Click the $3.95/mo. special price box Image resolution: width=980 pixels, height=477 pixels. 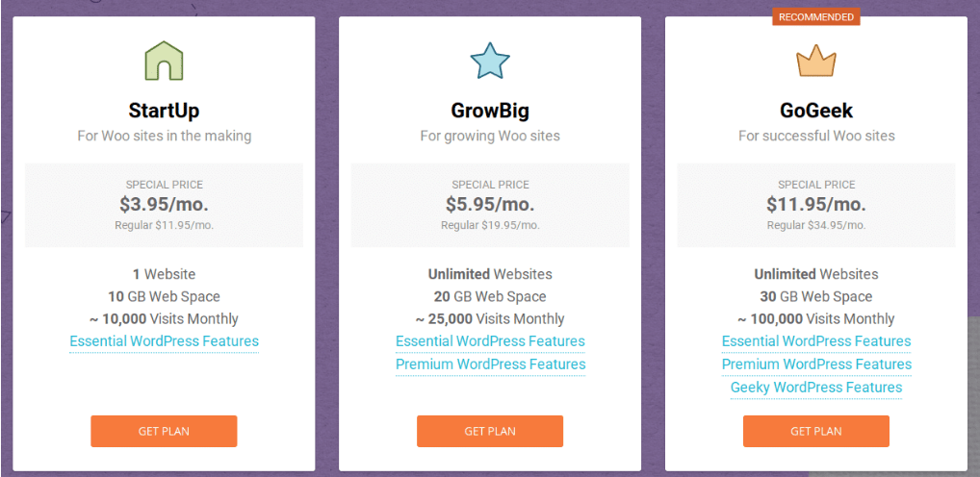(x=164, y=205)
